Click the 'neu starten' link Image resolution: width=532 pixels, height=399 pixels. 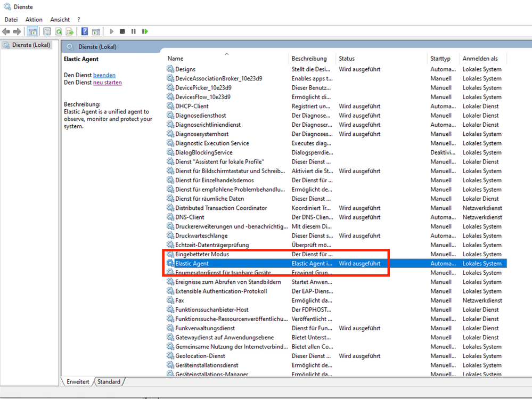pyautogui.click(x=107, y=83)
